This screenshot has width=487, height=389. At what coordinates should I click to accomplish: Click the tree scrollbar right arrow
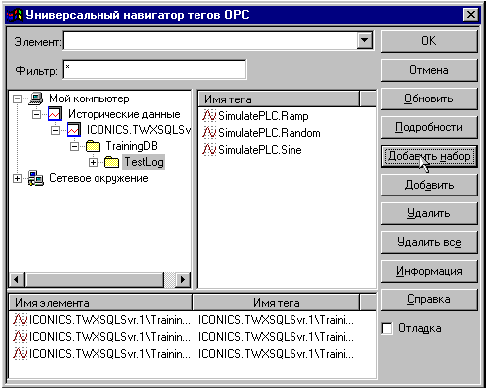click(x=183, y=279)
